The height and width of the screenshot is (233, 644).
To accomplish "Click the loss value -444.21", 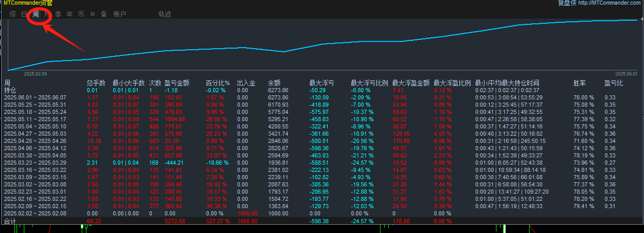I will tap(175, 163).
